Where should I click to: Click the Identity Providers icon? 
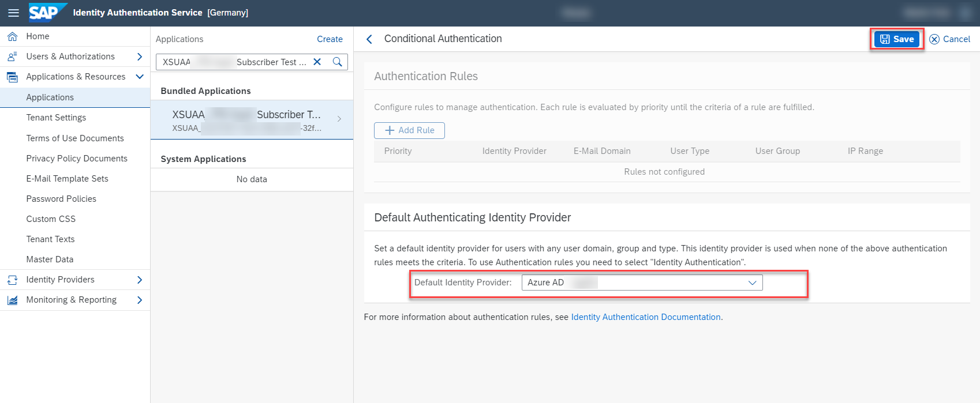(x=12, y=280)
